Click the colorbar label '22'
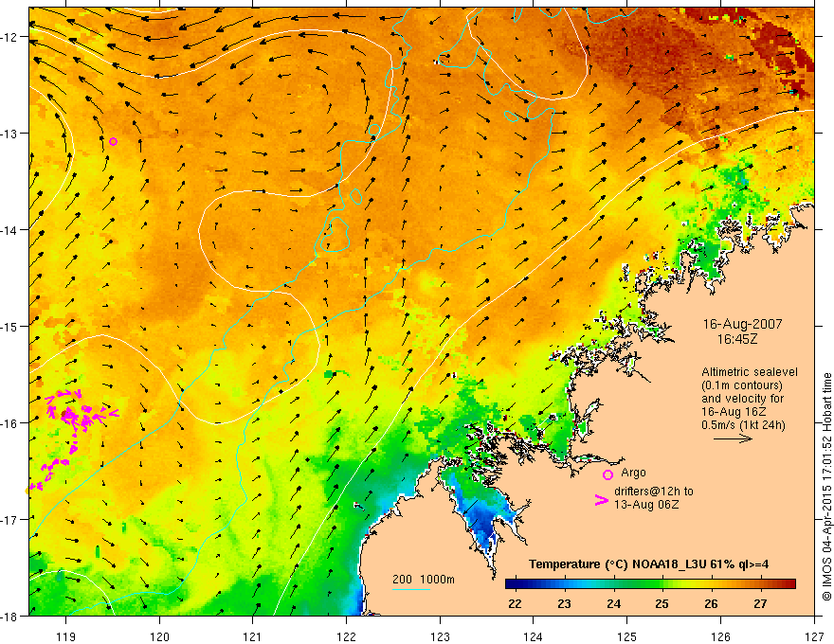Screen dimensions: 834x644 pyautogui.click(x=515, y=603)
